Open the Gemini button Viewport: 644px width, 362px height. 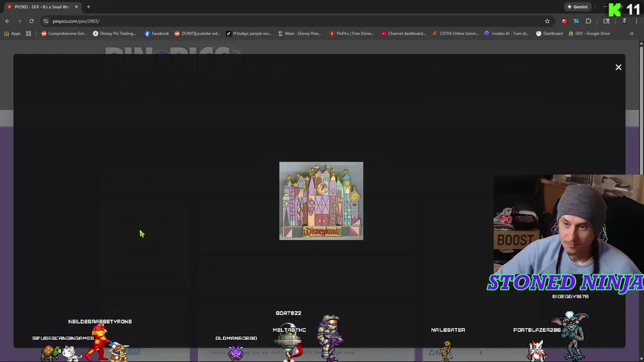(x=577, y=7)
